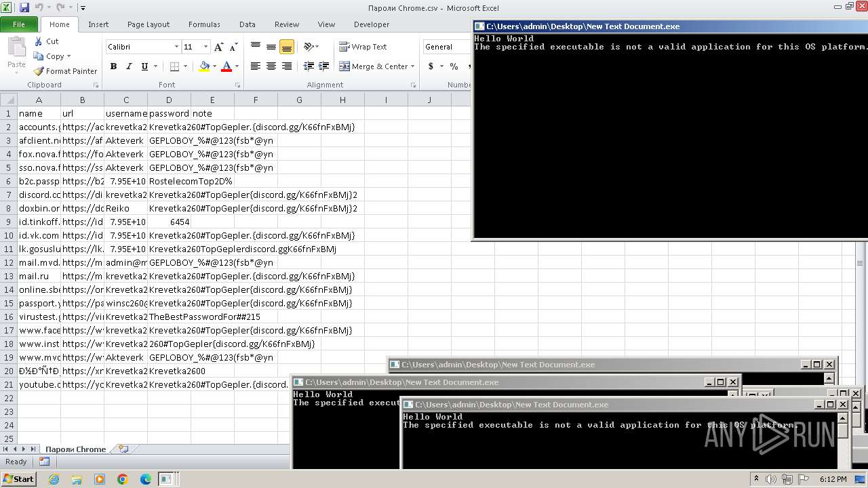Click cell A13 containing mail.ru
Viewport: 868px width, 488px height.
39,276
